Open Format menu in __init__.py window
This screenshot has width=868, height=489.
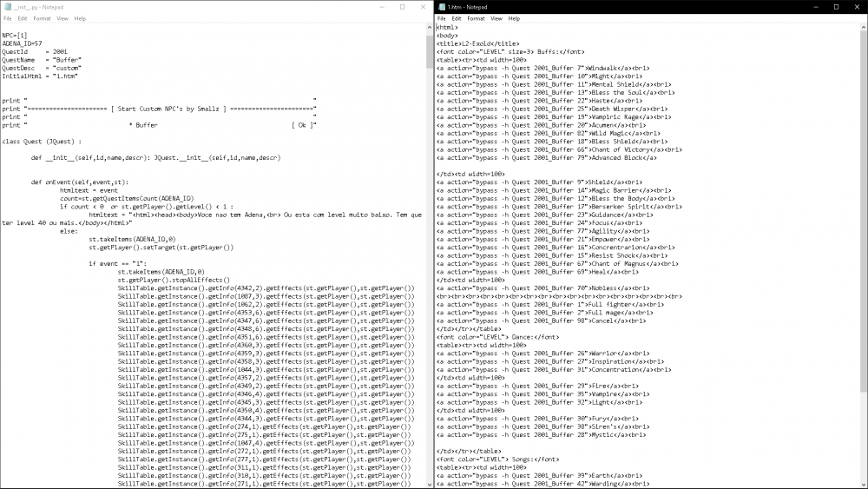42,17
